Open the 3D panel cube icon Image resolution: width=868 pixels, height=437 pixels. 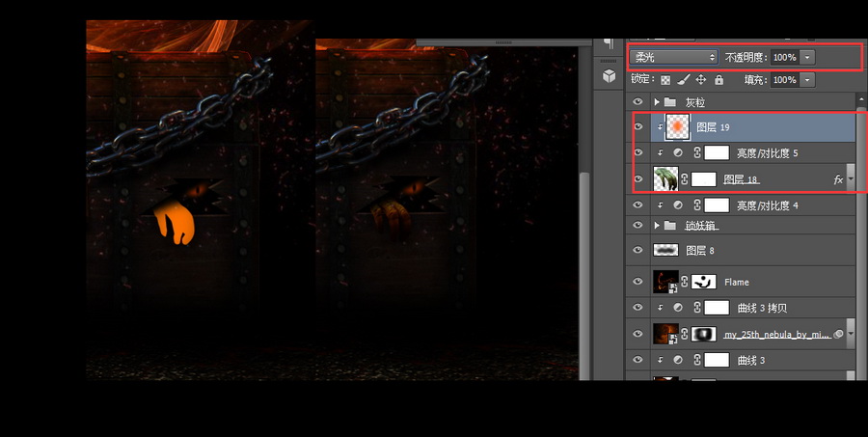[x=609, y=75]
